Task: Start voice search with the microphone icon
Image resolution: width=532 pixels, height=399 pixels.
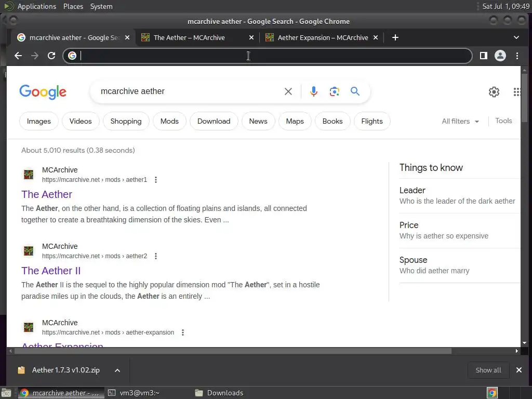Action: tap(314, 91)
